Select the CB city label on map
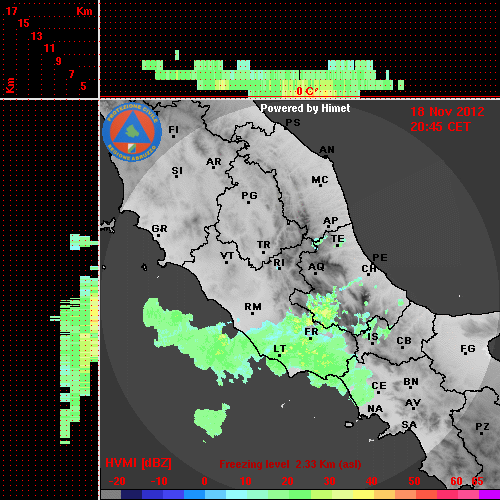500x500 pixels. pyautogui.click(x=404, y=341)
